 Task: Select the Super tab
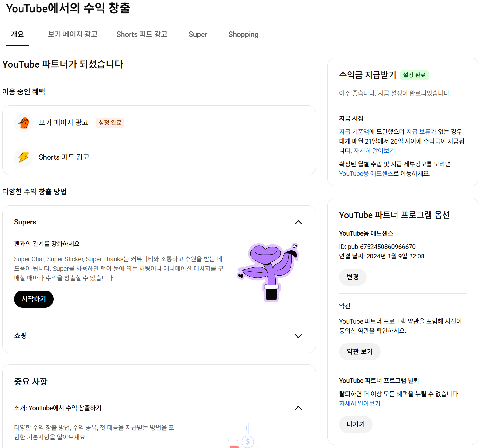point(198,34)
